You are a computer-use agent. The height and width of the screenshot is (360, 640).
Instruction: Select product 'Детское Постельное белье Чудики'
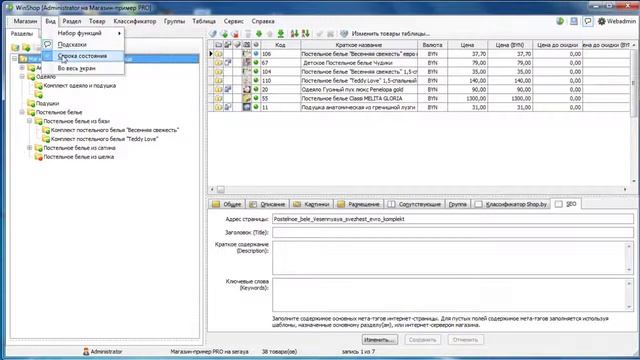click(348, 63)
